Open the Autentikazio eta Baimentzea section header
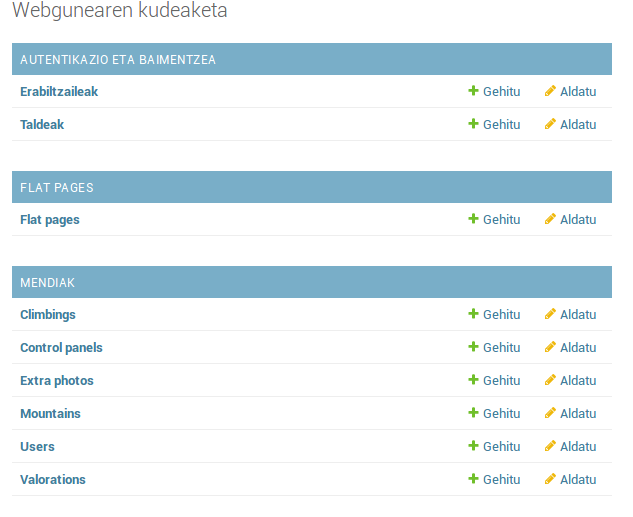Viewport: 633px width, 517px height. coord(118,59)
